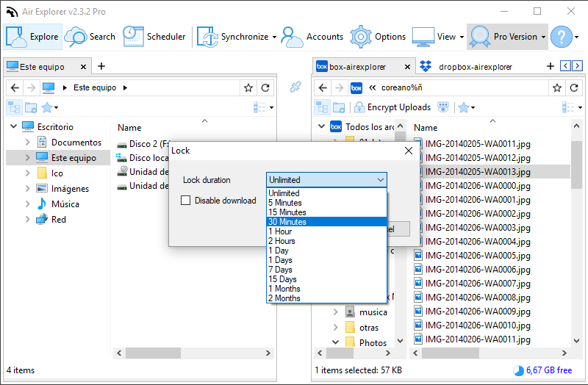The image size is (588, 385).
Task: Collapse Todos los archivos tree node
Action: click(321, 126)
